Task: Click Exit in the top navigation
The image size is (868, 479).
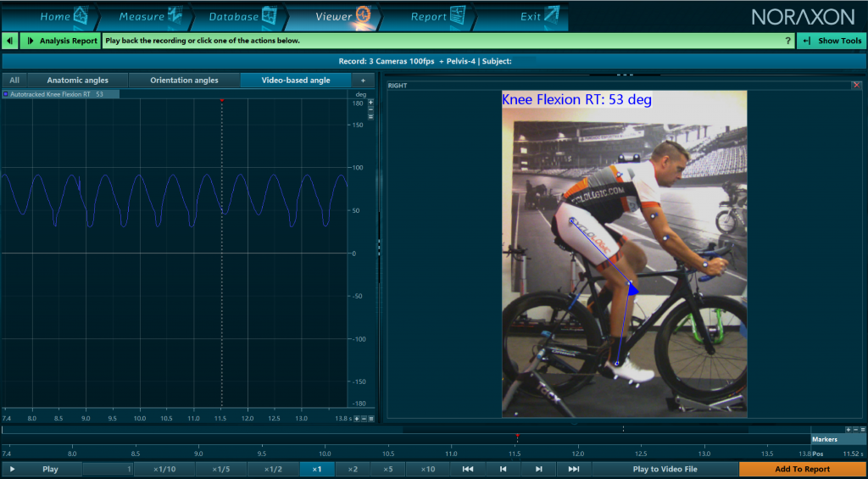Action: 520,17
